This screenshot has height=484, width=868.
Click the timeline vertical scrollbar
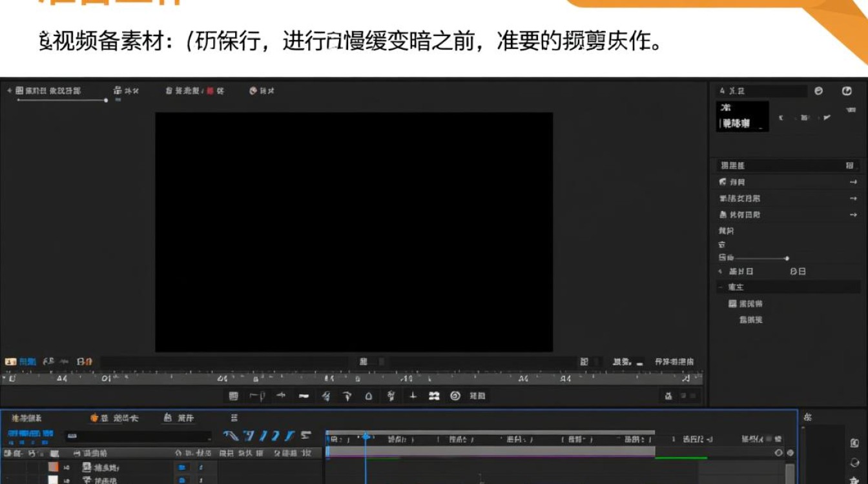tap(790, 473)
